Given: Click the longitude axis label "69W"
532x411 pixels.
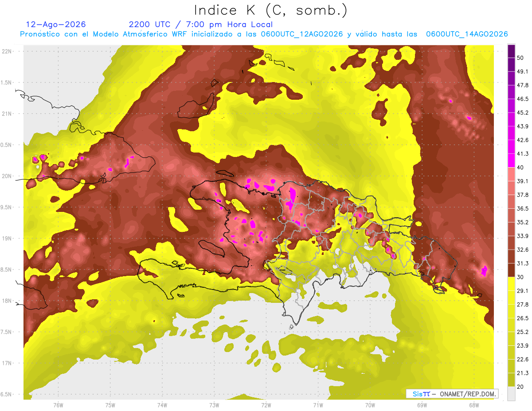Looking at the screenshot, I should [422, 405].
